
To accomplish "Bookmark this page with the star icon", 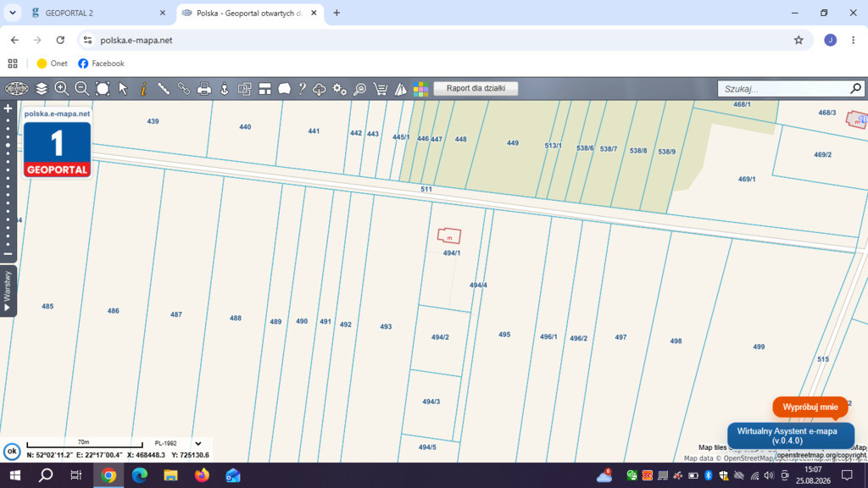I will (x=798, y=40).
